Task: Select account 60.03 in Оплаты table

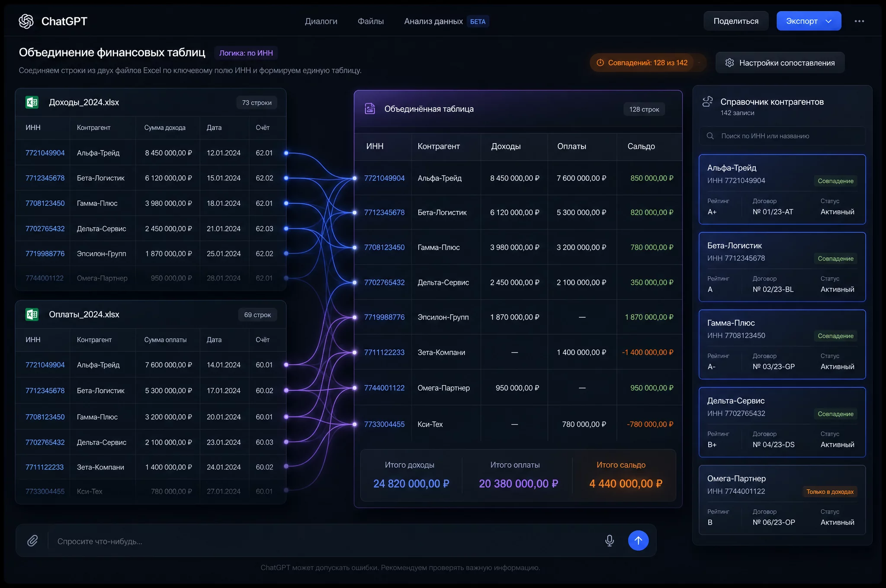Action: (264, 442)
